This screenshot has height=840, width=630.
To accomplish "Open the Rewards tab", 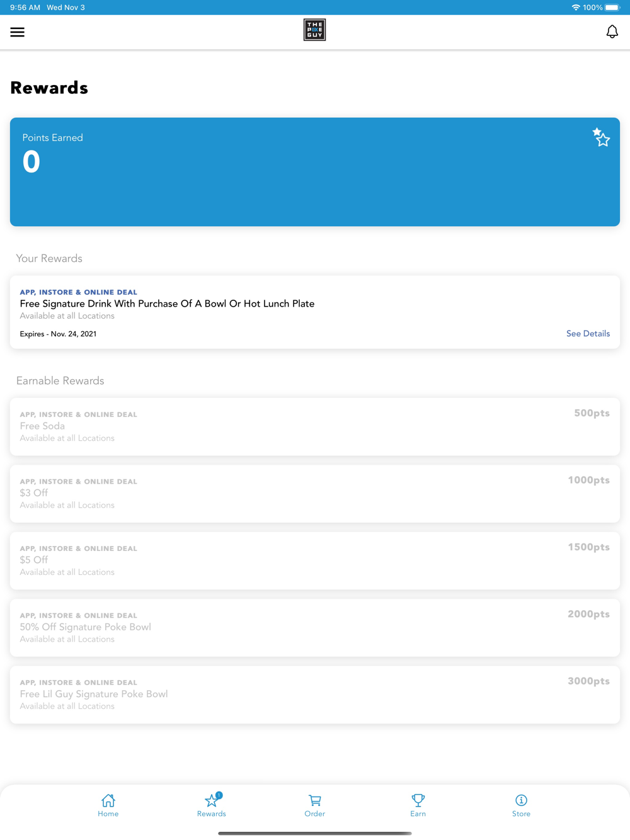I will (212, 805).
